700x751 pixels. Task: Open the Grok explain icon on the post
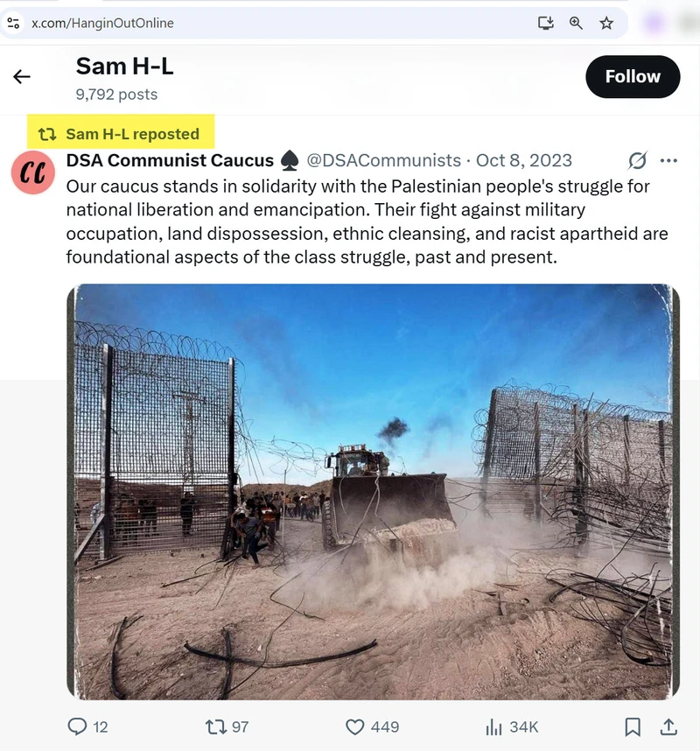click(x=637, y=160)
